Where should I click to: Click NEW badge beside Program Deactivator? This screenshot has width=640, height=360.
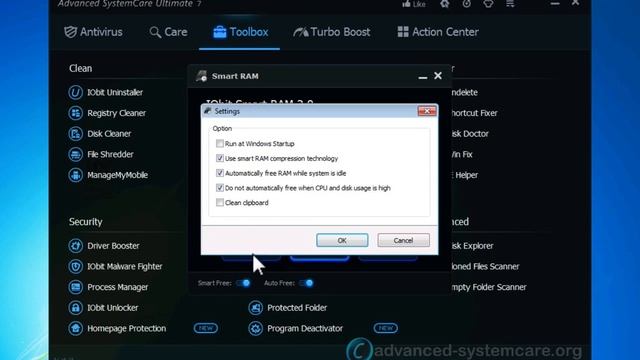(386, 328)
